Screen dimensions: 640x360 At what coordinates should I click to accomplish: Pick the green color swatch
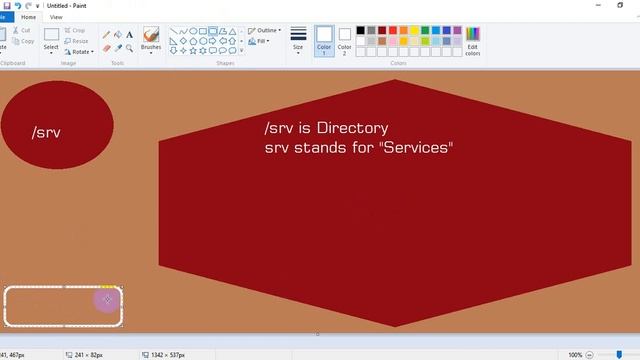point(425,30)
